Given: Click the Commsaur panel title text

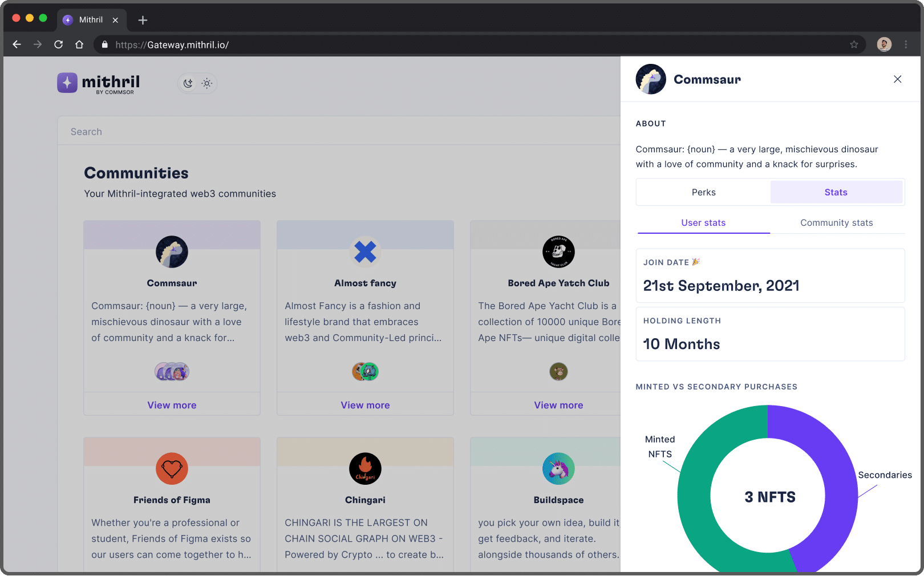Looking at the screenshot, I should click(707, 79).
